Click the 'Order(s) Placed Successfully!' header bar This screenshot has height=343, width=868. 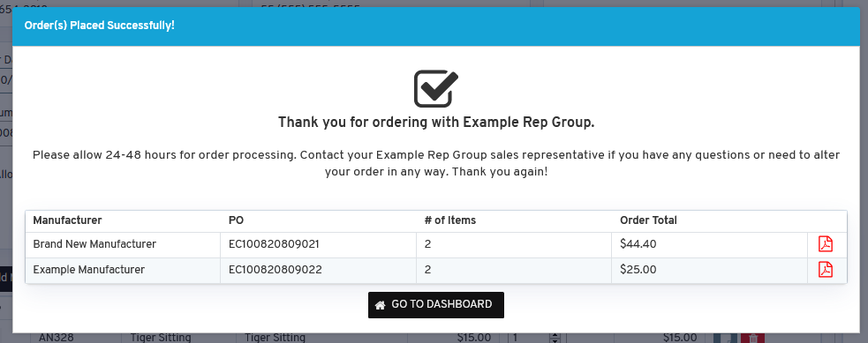(434, 26)
